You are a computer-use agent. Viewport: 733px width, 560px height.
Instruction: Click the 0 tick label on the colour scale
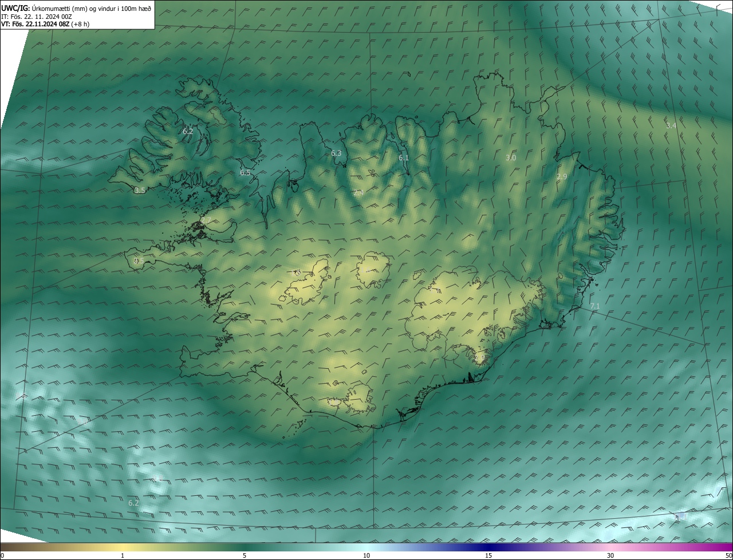click(2, 555)
